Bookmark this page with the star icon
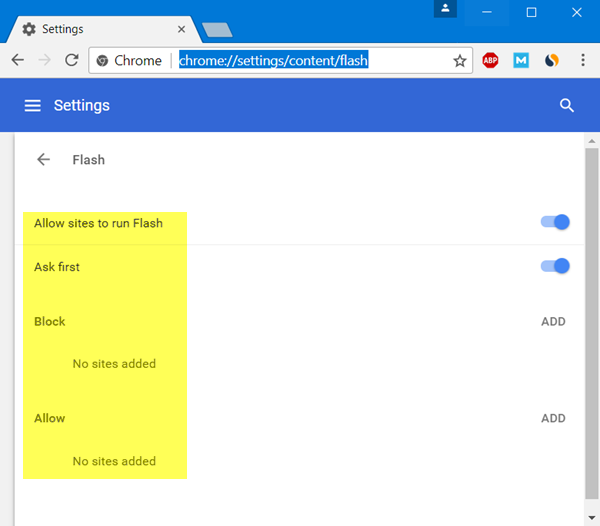The image size is (600, 526). [460, 60]
